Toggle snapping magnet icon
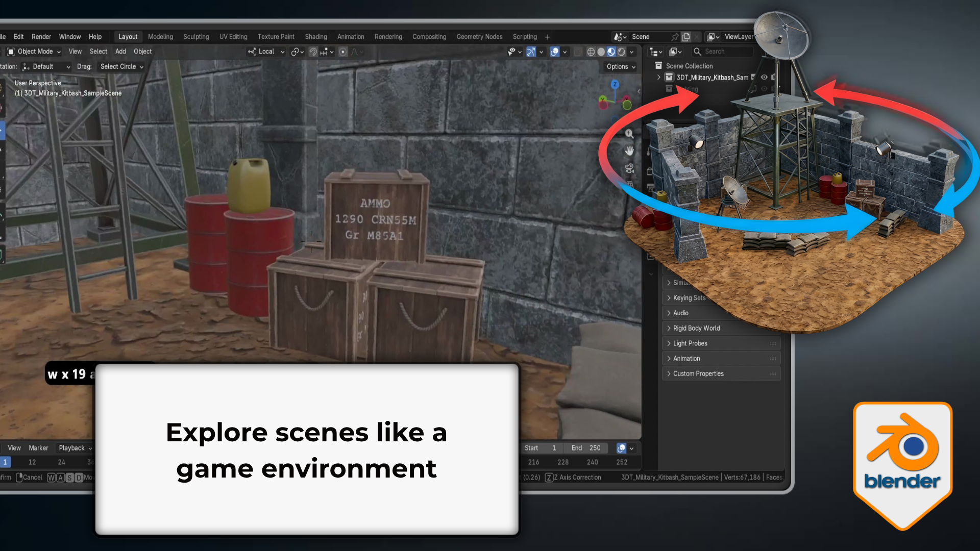Image resolution: width=980 pixels, height=551 pixels. (313, 52)
